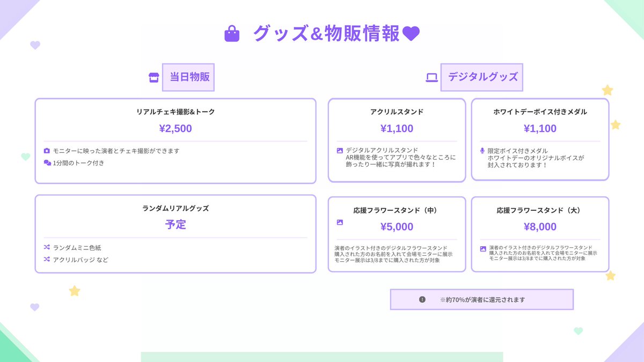This screenshot has width=644, height=362.
Task: Select the 当日物販 section label
Action: (188, 77)
